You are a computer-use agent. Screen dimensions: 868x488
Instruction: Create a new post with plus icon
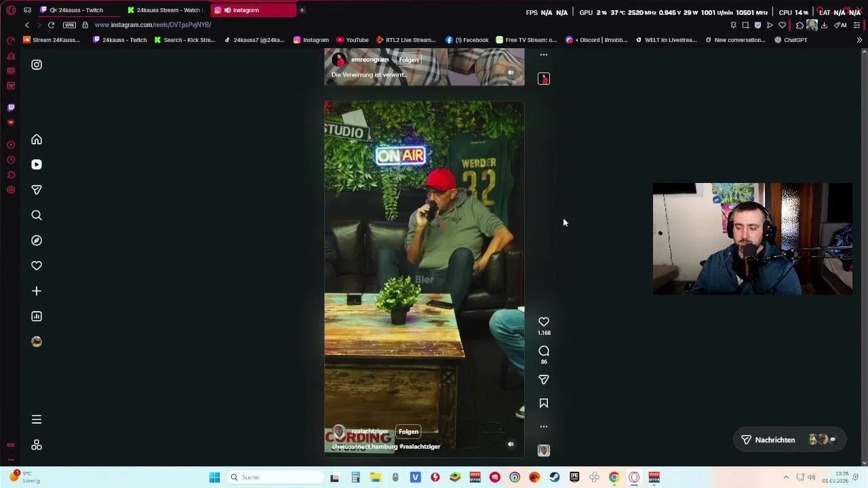coord(37,291)
